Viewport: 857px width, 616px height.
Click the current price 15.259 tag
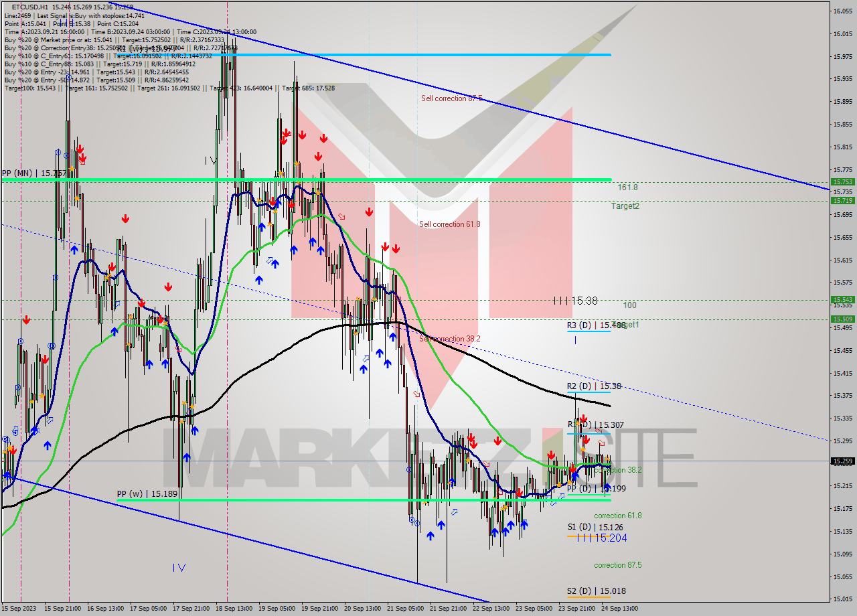(842, 461)
